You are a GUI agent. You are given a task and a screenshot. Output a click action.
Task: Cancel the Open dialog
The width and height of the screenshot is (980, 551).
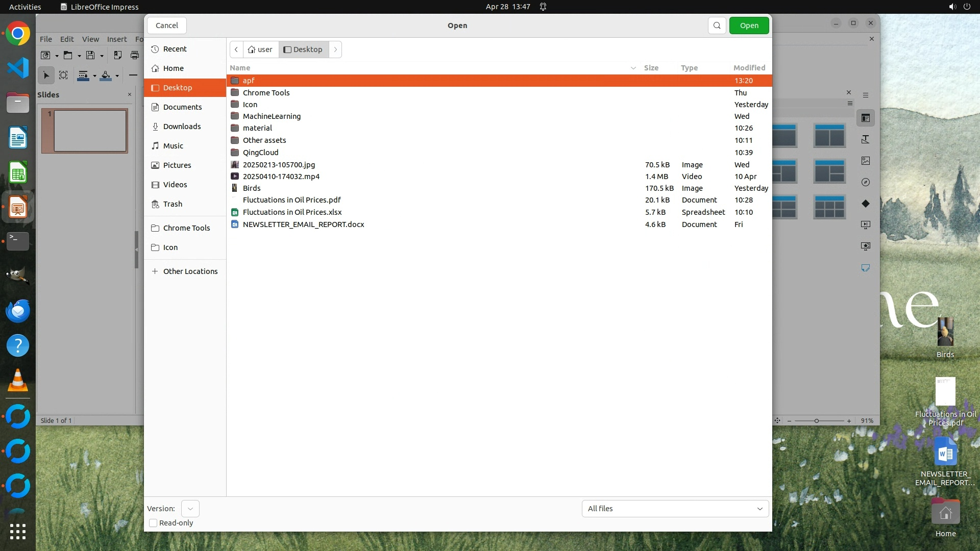pyautogui.click(x=166, y=26)
